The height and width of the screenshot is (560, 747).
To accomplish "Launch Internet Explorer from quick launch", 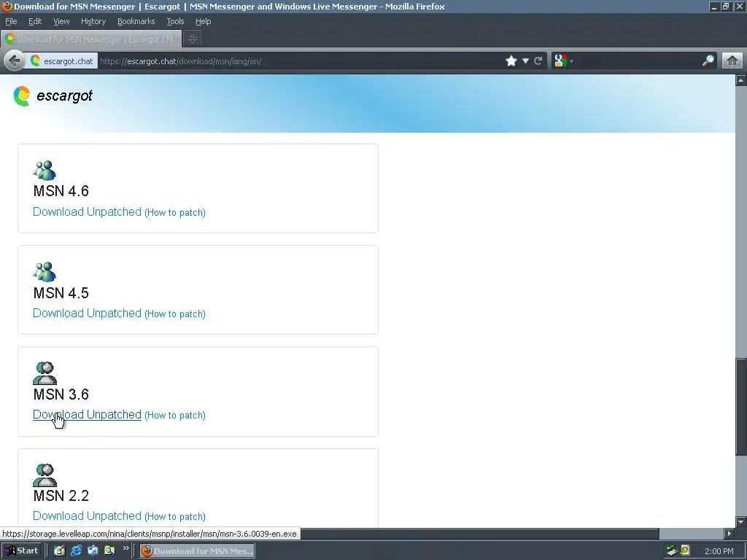I will [x=76, y=551].
